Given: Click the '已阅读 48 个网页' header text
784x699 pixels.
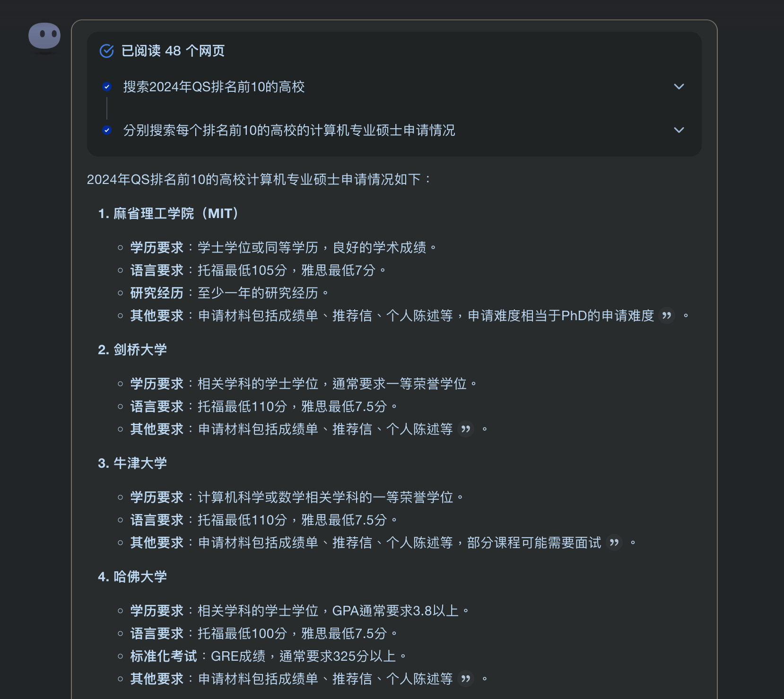Looking at the screenshot, I should click(x=173, y=51).
